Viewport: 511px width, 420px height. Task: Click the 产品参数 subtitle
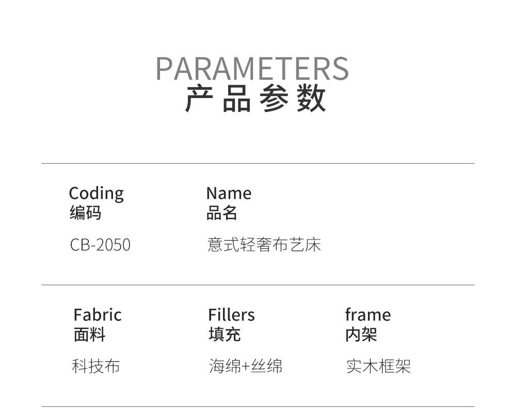tap(255, 99)
